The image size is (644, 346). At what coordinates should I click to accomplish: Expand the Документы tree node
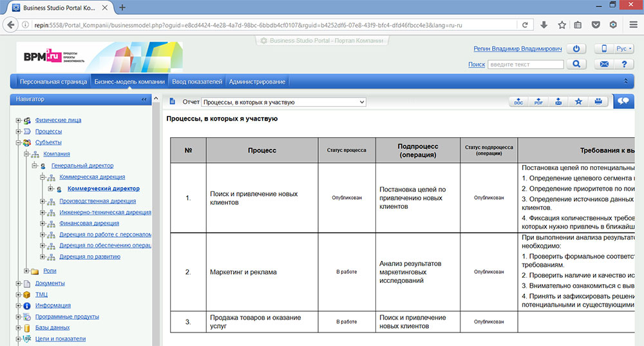(x=17, y=284)
